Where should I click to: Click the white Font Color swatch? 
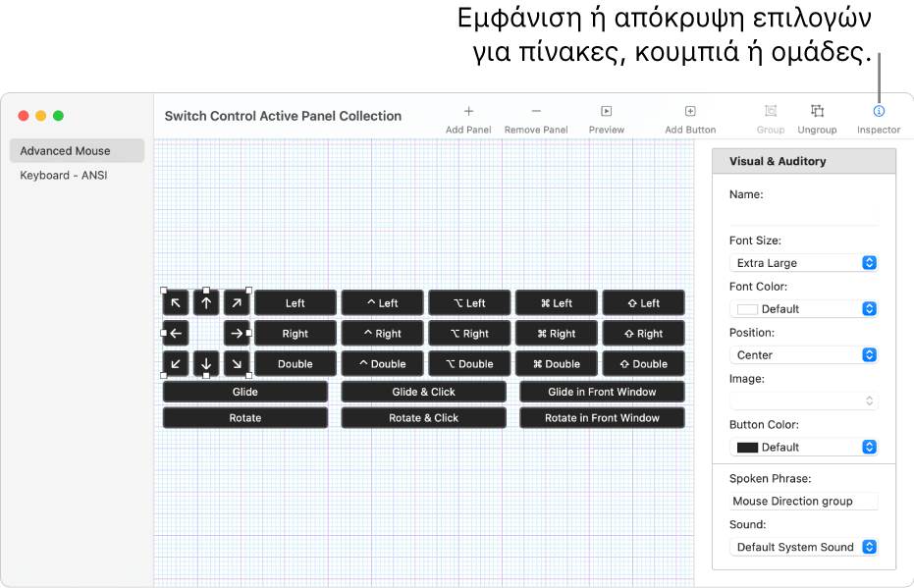747,309
